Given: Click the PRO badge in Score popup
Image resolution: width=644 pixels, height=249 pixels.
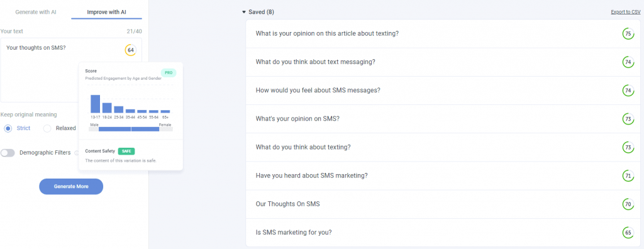Looking at the screenshot, I should tap(169, 73).
